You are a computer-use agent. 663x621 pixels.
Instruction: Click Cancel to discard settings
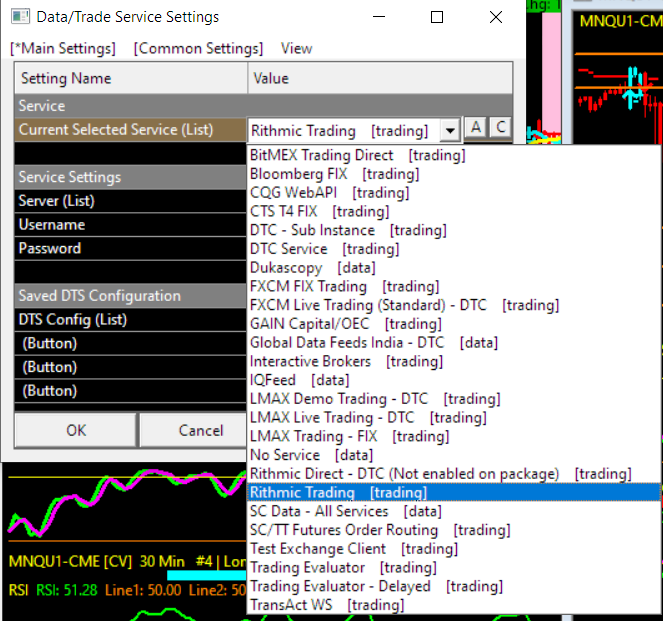coord(200,430)
